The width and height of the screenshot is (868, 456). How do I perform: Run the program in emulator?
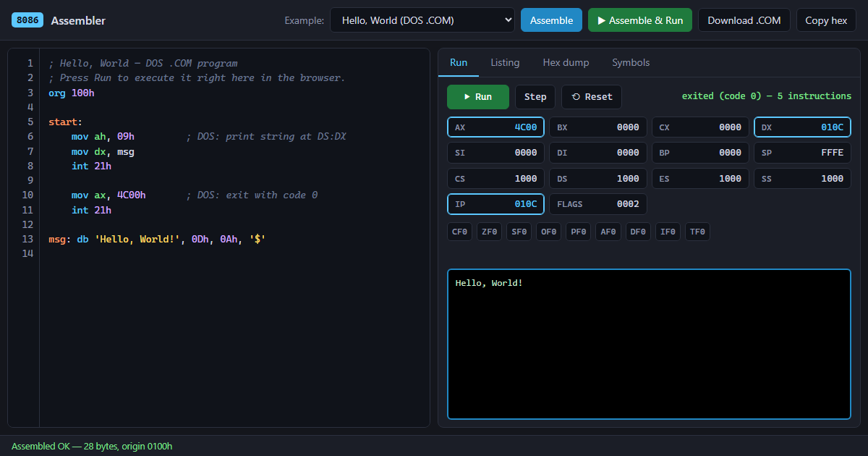(478, 97)
